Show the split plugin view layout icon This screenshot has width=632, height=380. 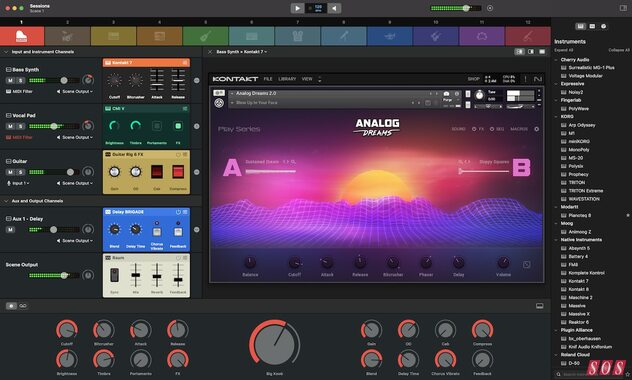point(531,52)
